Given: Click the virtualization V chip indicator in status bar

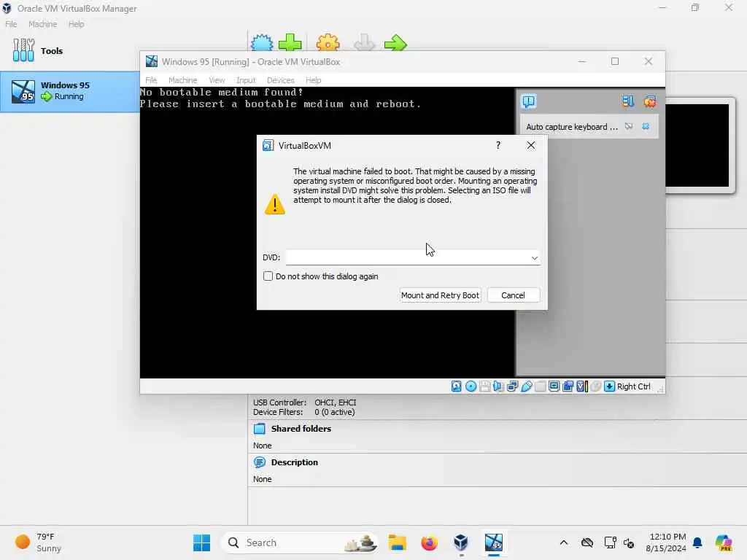Looking at the screenshot, I should pyautogui.click(x=581, y=386).
